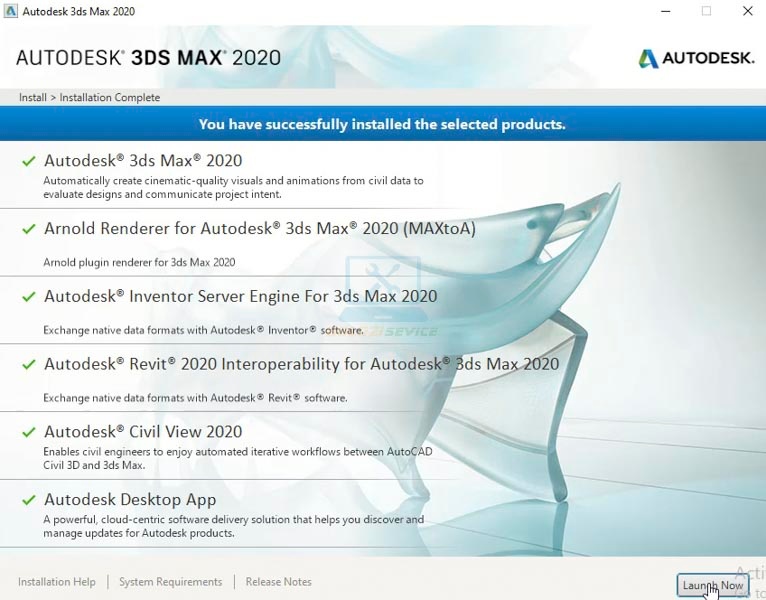Click the 3ds Max title bar app icon
This screenshot has height=600, width=766.
coord(10,11)
